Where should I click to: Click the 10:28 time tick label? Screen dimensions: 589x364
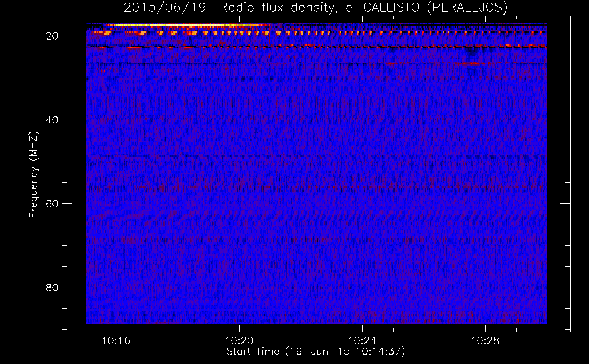tap(485, 341)
